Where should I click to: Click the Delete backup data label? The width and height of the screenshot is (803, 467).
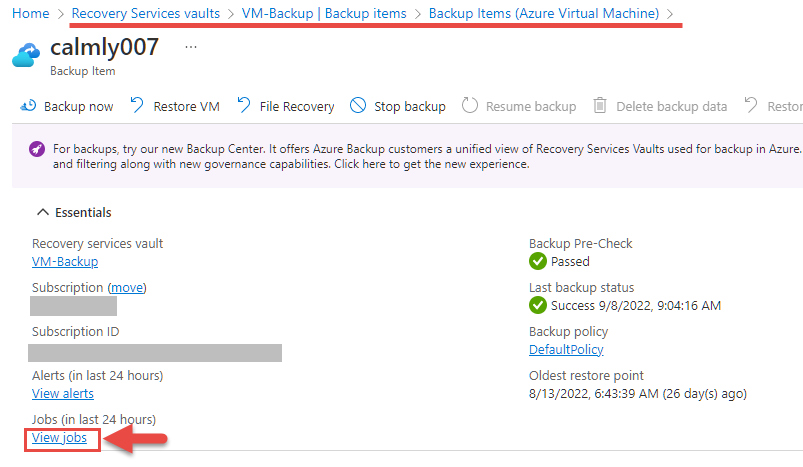coord(672,107)
